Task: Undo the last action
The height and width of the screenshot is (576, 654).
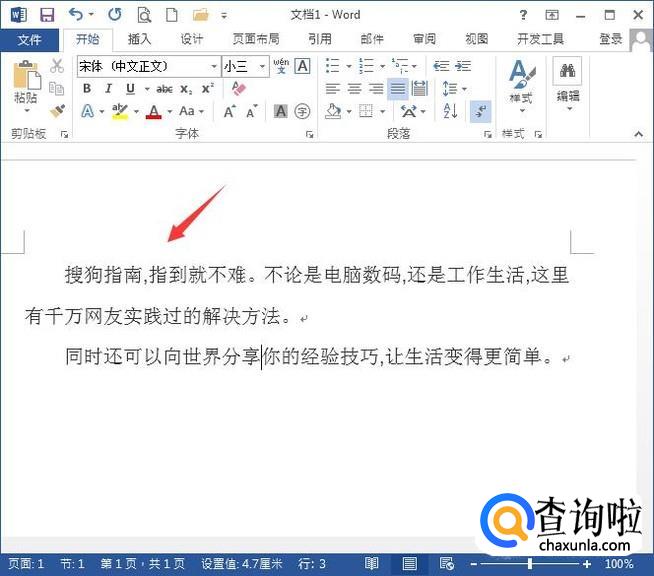Action: 76,15
